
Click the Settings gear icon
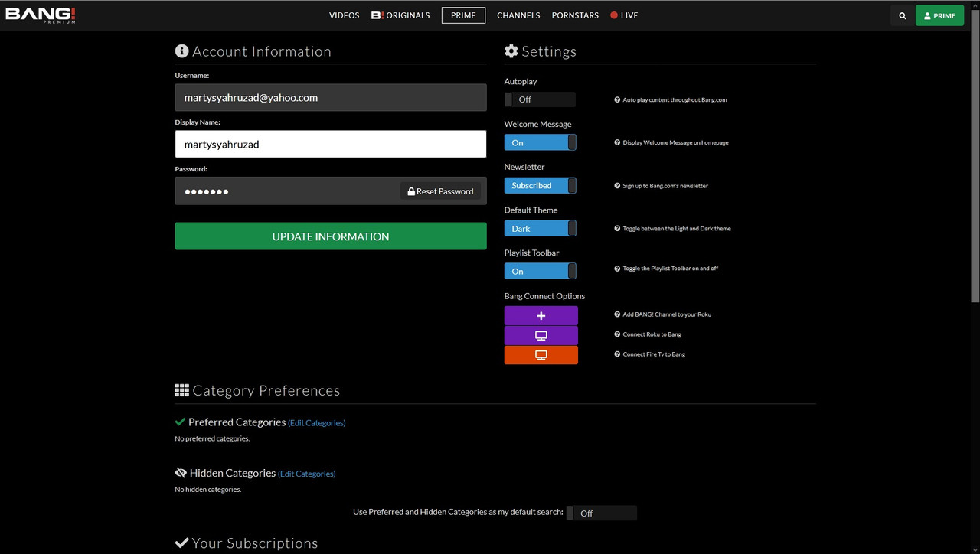pos(511,51)
